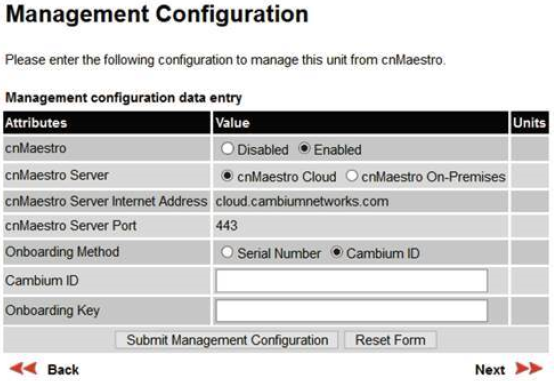
Task: Click into the Cambium ID input field
Action: click(352, 281)
